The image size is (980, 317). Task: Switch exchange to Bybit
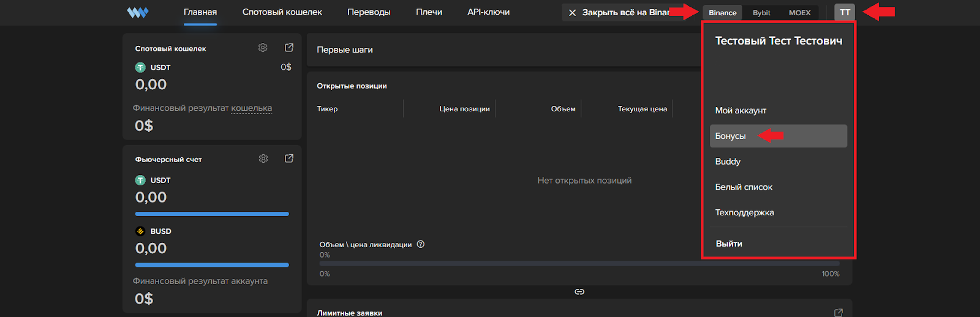pos(761,13)
